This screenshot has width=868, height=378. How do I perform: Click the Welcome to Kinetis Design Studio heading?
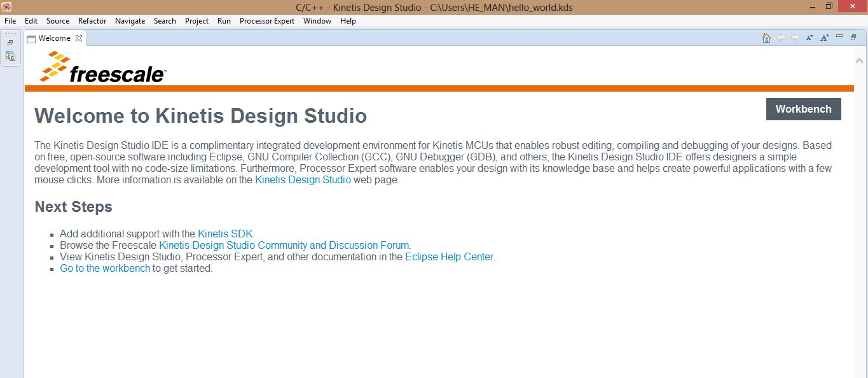200,116
